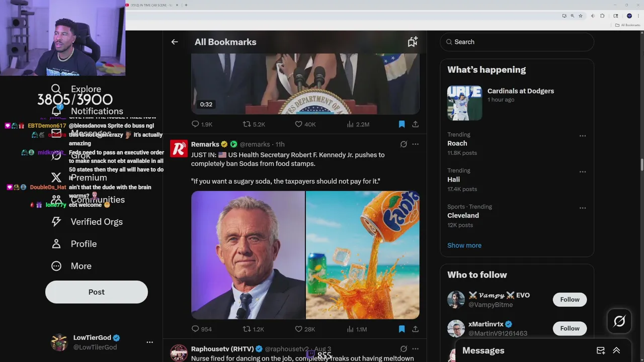Click the zoom magnifier icon in address bar
The height and width of the screenshot is (362, 644).
click(572, 16)
